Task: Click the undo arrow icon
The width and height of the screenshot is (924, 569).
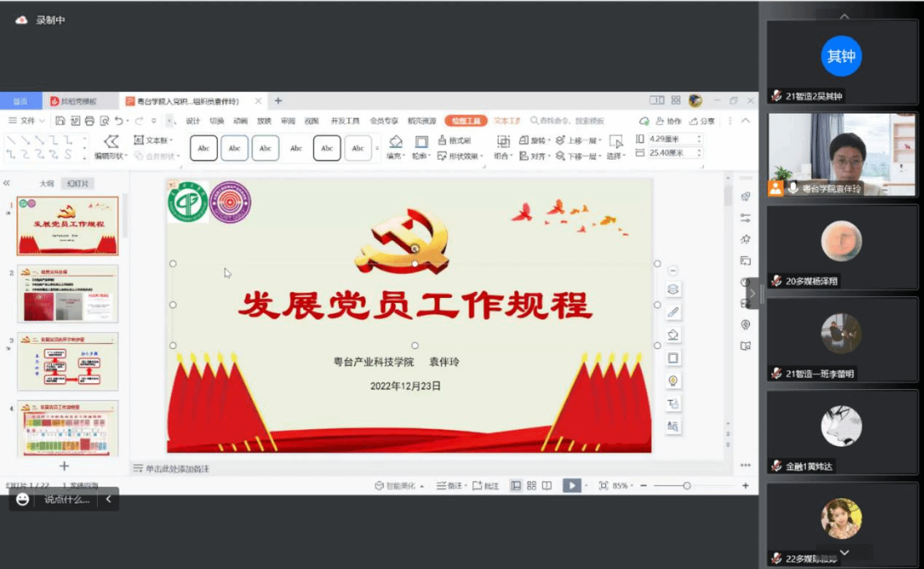Action: (119, 121)
